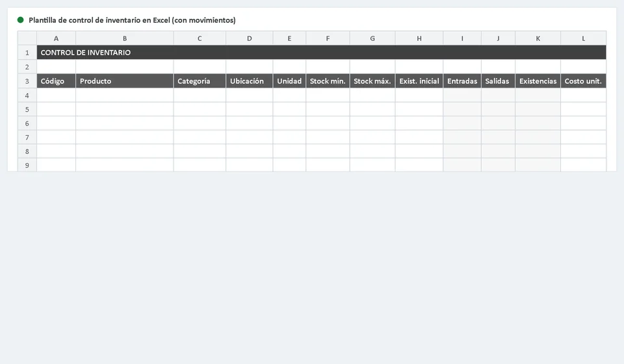Viewport: 624px width, 364px height.
Task: Select column F header
Action: pos(328,38)
